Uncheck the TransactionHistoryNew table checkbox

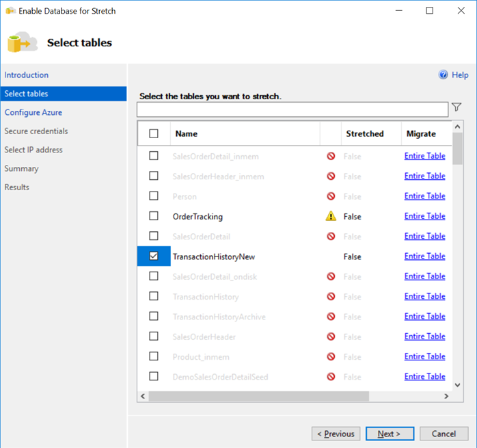[154, 256]
